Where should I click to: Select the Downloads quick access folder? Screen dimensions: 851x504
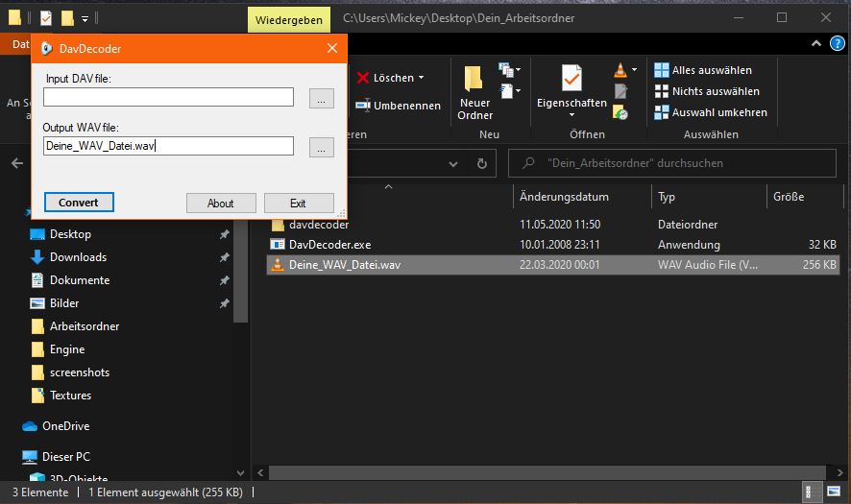point(78,257)
